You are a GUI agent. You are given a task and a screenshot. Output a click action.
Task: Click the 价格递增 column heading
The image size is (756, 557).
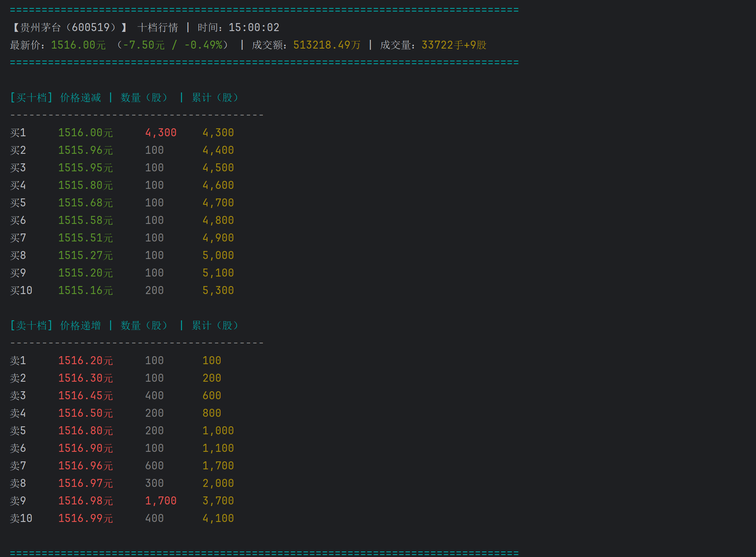[80, 325]
